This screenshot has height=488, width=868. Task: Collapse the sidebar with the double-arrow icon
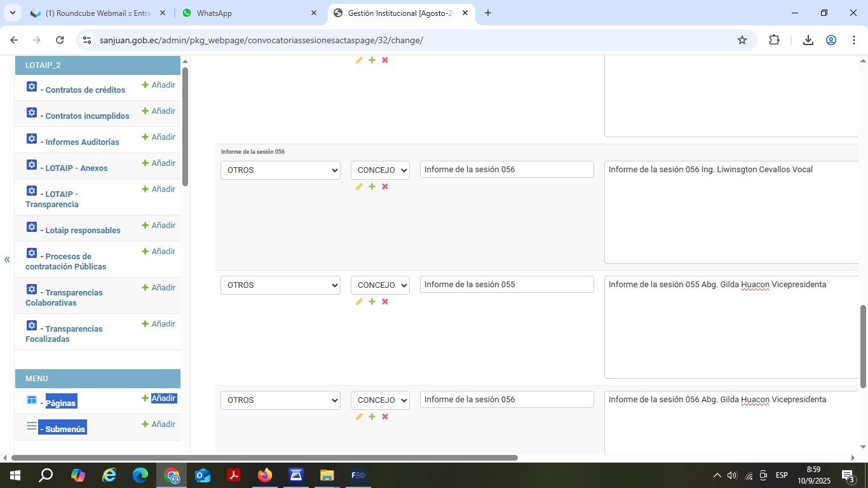pyautogui.click(x=7, y=259)
